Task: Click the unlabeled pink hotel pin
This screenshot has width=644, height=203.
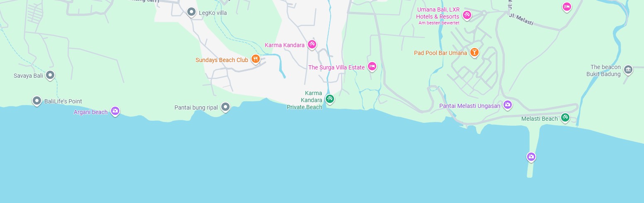Action: point(567,7)
